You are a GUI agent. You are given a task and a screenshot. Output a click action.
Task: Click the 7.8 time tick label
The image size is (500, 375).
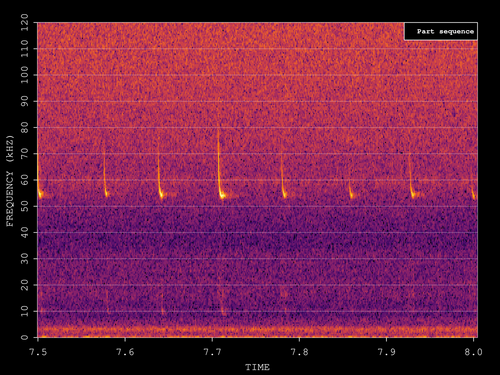(299, 352)
